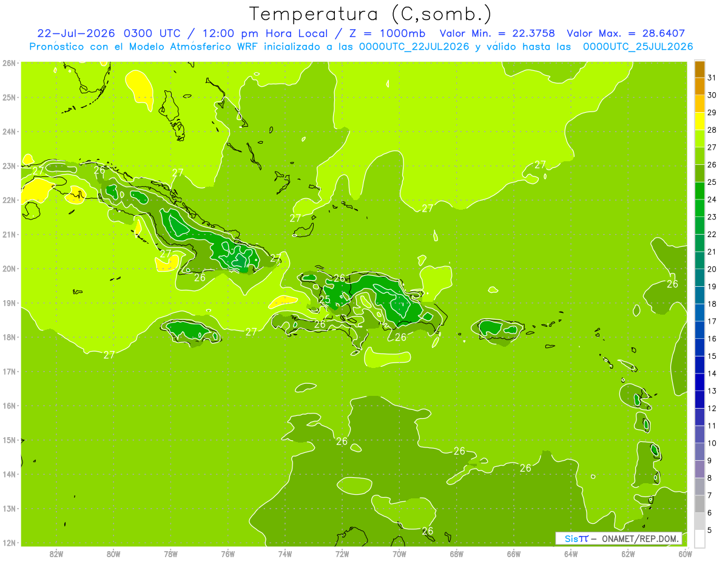Viewport: 728px width, 562px height.
Task: Click the '18N' latitude axis label
Action: pyautogui.click(x=9, y=336)
